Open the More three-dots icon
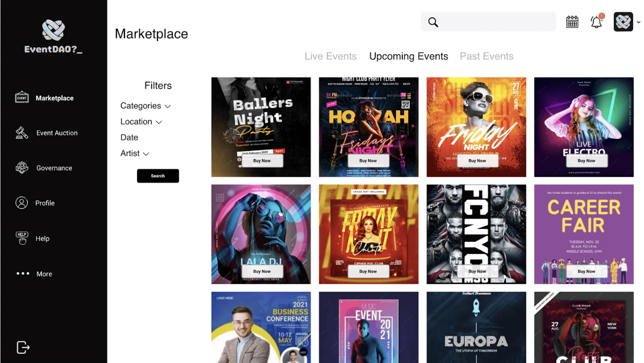The image size is (644, 363). pos(23,274)
